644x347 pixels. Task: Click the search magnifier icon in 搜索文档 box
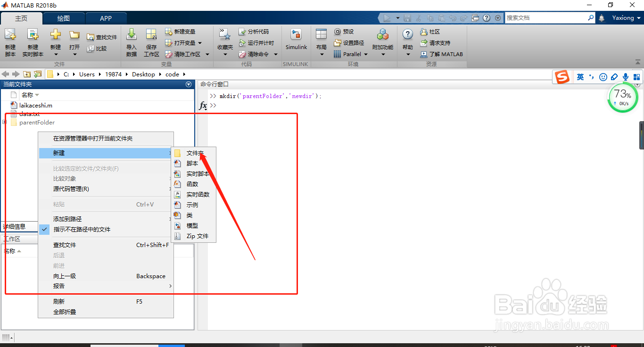591,18
